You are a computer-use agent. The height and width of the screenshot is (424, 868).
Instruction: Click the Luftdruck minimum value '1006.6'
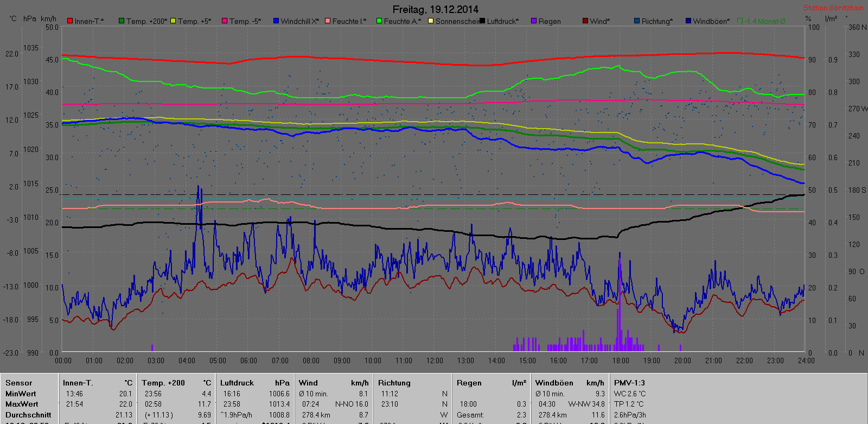pyautogui.click(x=279, y=394)
